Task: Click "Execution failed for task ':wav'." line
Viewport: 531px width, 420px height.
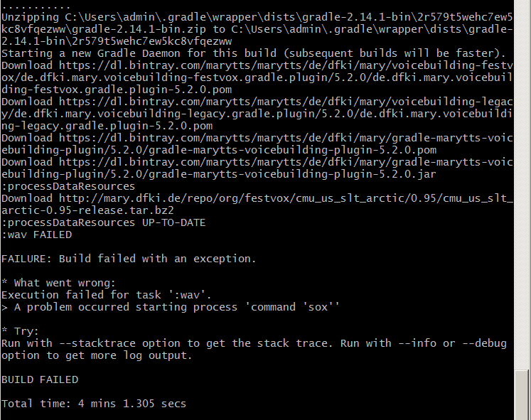Action: point(107,295)
